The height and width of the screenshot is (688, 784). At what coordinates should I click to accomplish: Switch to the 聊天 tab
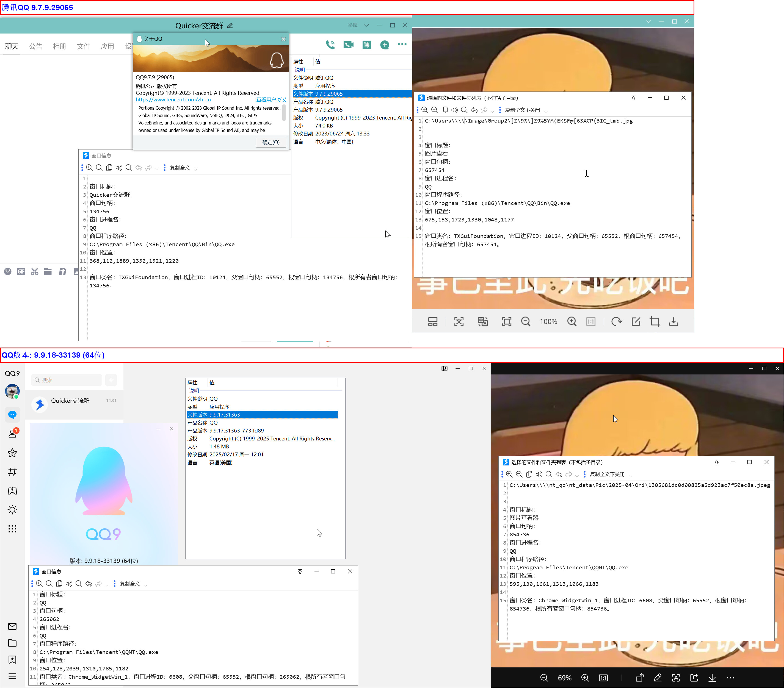[x=12, y=46]
